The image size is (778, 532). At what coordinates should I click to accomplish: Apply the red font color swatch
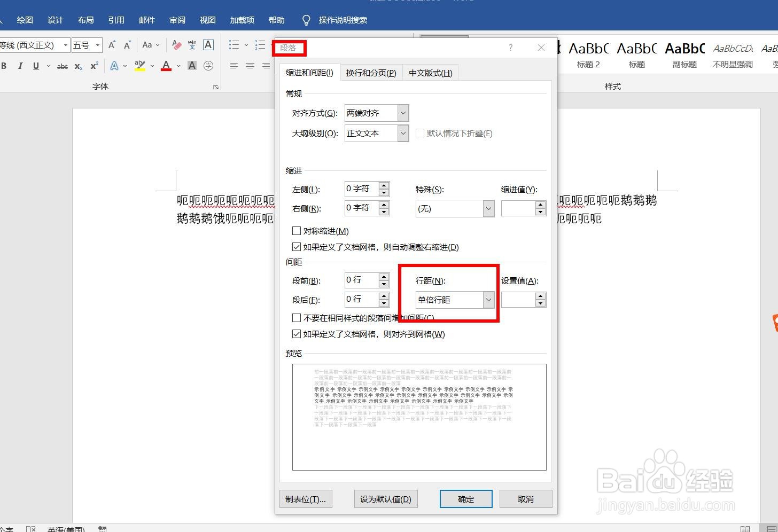[166, 65]
